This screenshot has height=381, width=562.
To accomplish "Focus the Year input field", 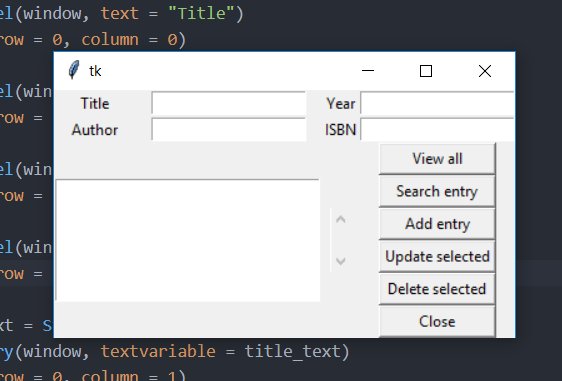I will pyautogui.click(x=437, y=103).
